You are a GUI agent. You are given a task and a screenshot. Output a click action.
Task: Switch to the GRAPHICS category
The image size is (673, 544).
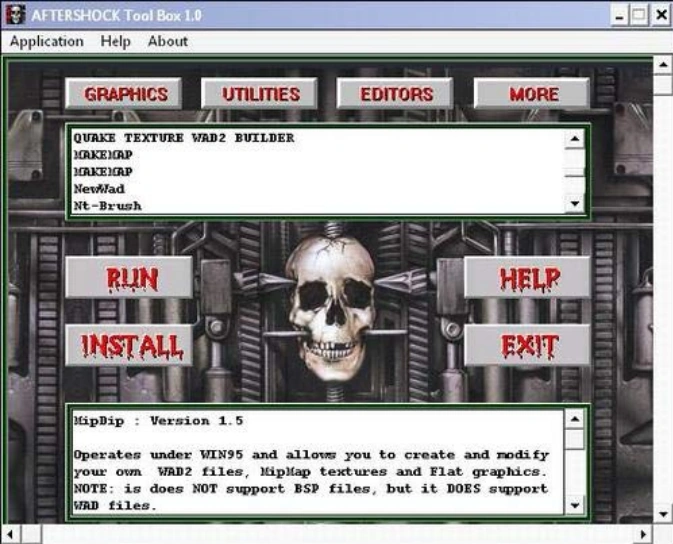(x=124, y=94)
